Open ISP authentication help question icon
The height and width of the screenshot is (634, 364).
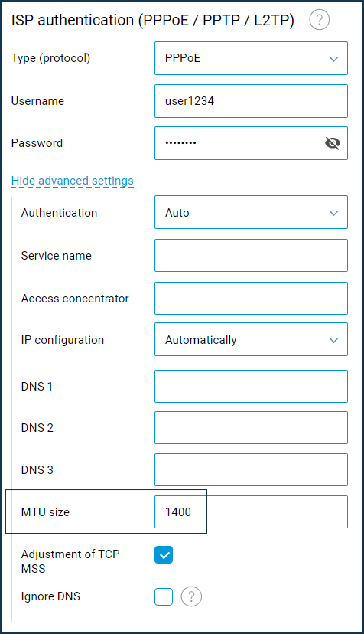pos(319,19)
